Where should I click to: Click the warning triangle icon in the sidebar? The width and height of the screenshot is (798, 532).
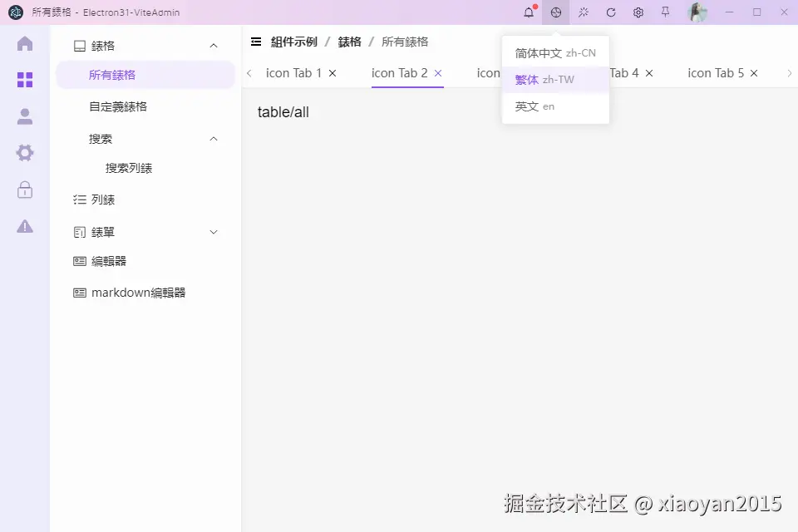point(25,225)
